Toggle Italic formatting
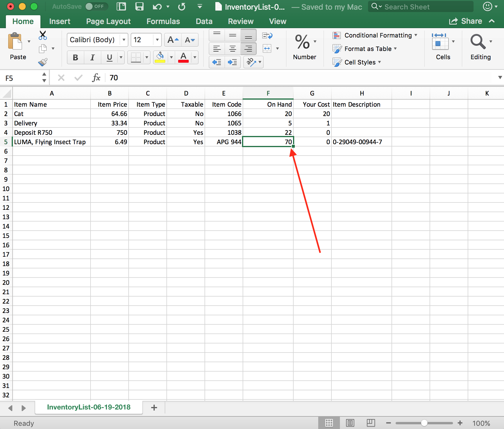This screenshot has height=429, width=504. 92,57
